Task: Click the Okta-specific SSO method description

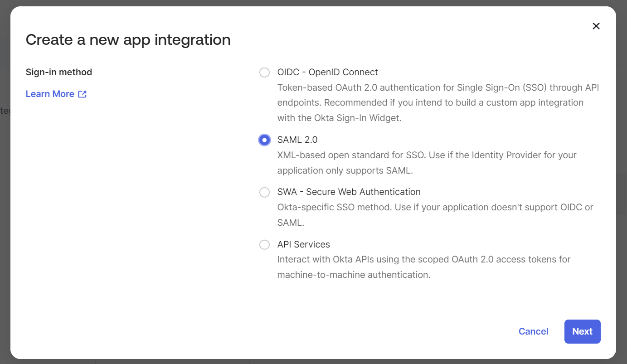Action: click(x=435, y=215)
